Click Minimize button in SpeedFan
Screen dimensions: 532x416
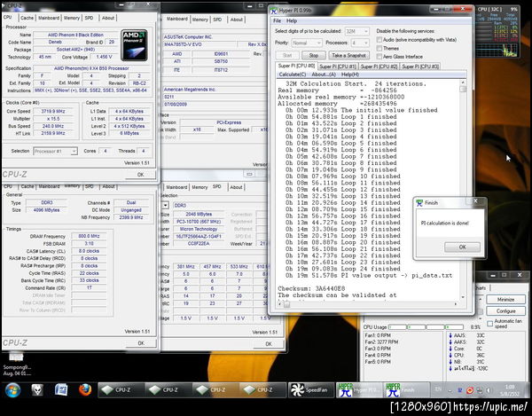pyautogui.click(x=505, y=299)
